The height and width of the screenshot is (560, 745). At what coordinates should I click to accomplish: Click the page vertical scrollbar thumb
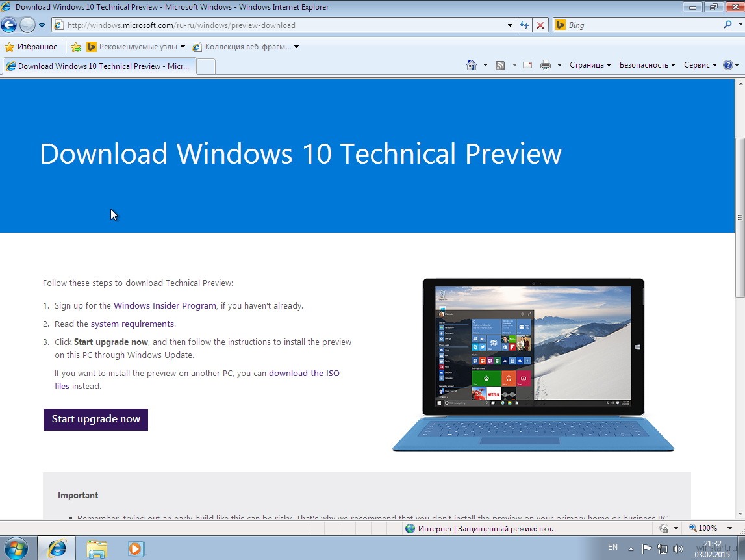pyautogui.click(x=739, y=218)
